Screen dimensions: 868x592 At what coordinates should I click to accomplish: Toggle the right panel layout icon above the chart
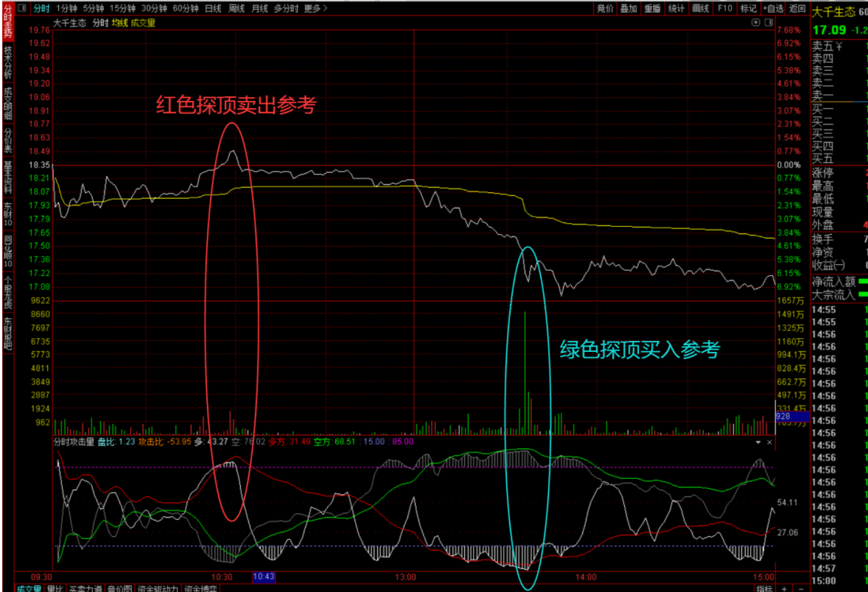coord(769,23)
